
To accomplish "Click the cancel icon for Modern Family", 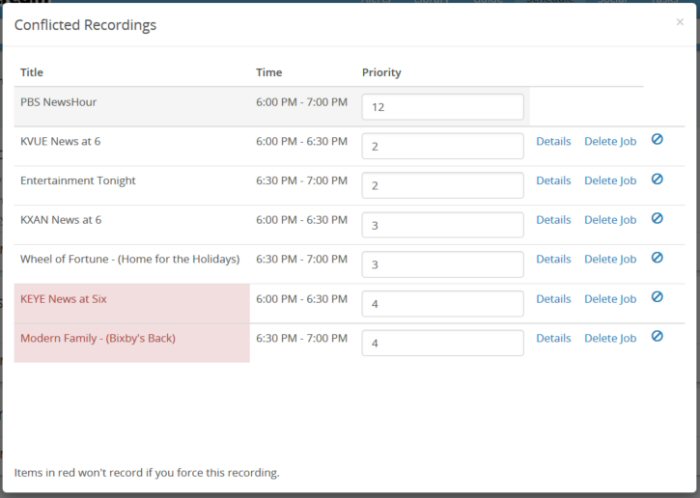I will pyautogui.click(x=657, y=336).
